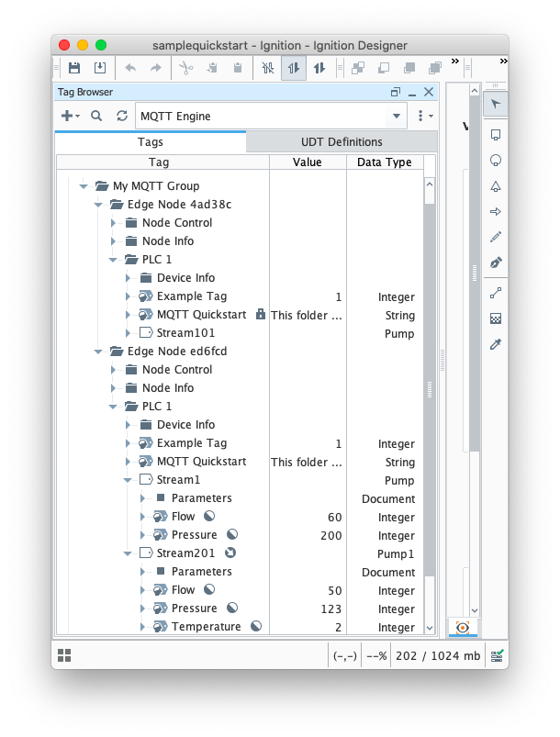
Task: Click the Tag Browser float panel icon
Action: (396, 92)
